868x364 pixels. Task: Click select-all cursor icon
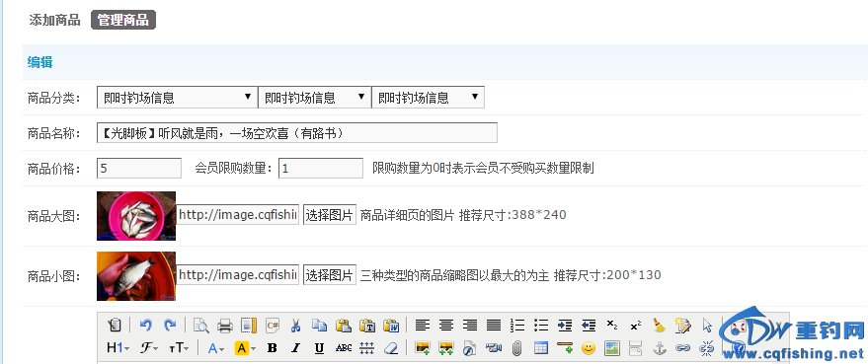(x=707, y=326)
